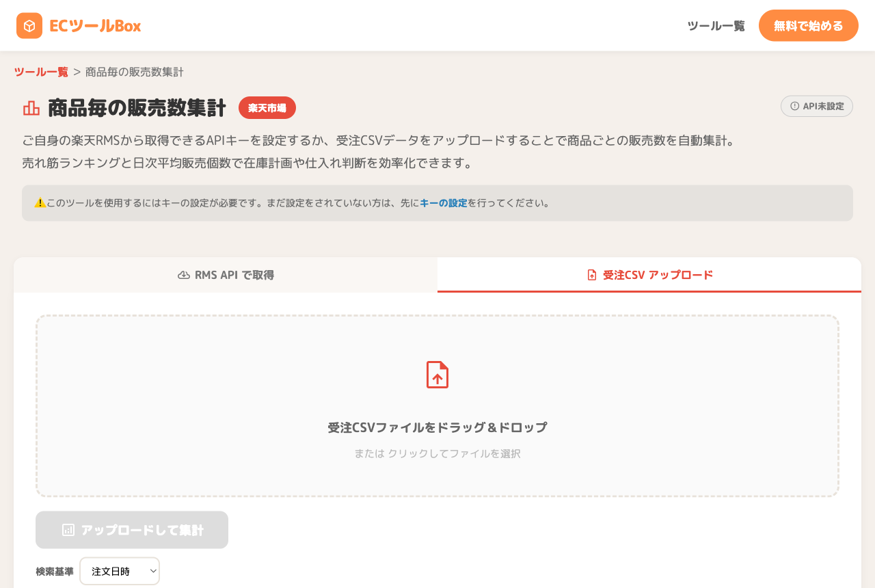Click the 楽天市場 badge
Viewport: 875px width, 588px height.
(267, 108)
